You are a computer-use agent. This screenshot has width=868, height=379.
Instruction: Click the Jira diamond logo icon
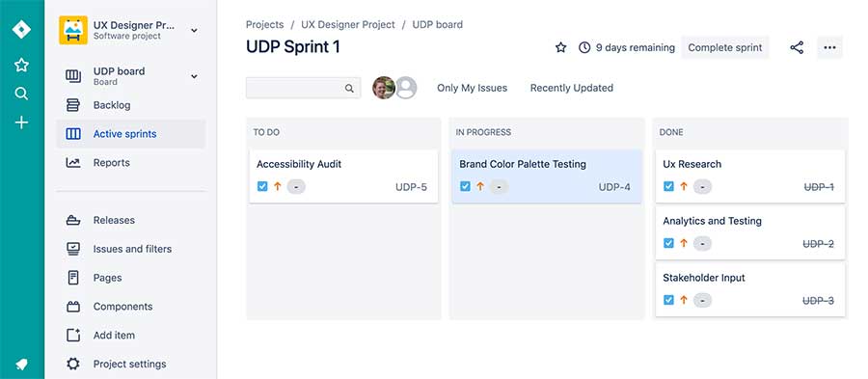(21, 29)
